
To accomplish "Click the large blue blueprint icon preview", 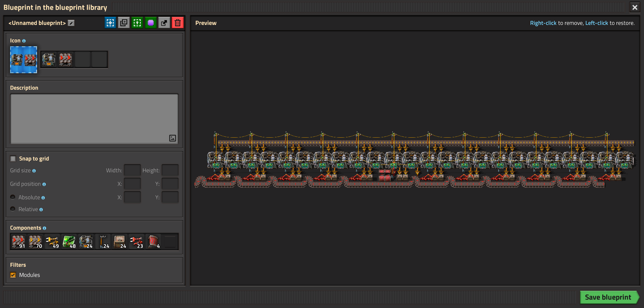I will pyautogui.click(x=24, y=60).
